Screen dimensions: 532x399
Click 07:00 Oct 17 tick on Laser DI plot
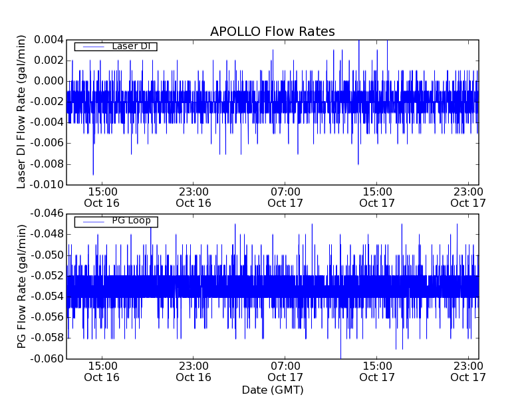point(285,198)
